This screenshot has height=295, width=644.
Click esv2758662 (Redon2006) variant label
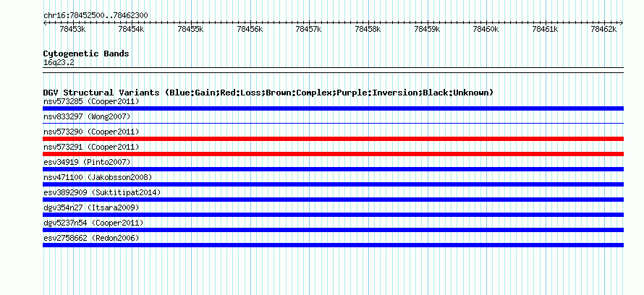pos(91,238)
